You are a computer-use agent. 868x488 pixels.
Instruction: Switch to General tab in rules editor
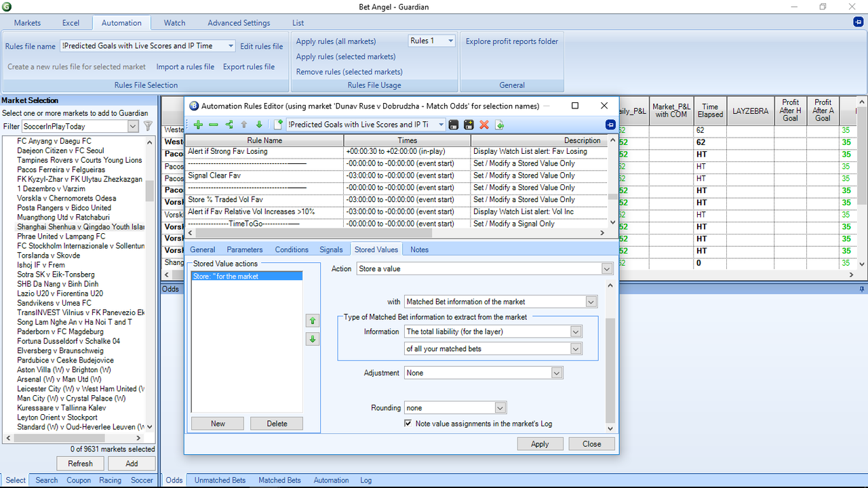click(203, 249)
